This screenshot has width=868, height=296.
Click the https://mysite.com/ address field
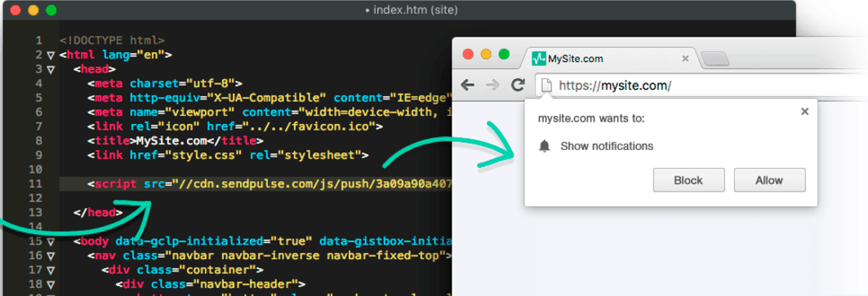(701, 86)
